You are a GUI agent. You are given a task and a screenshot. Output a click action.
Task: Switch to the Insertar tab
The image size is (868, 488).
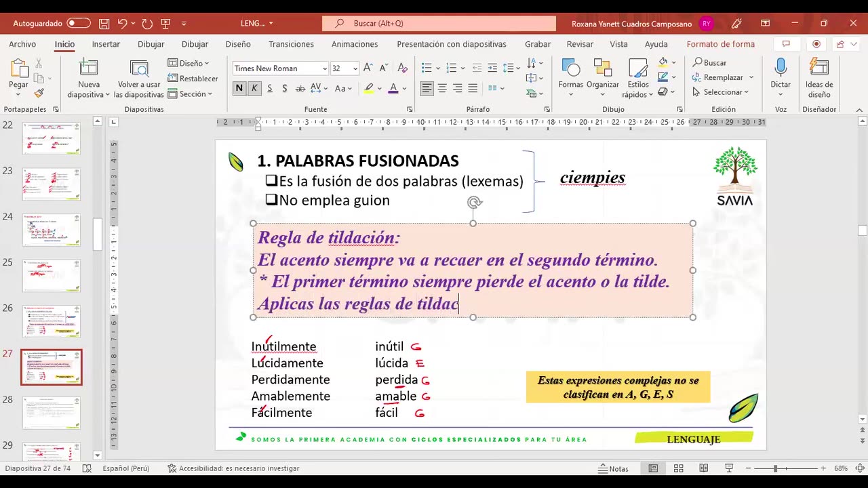pyautogui.click(x=106, y=44)
